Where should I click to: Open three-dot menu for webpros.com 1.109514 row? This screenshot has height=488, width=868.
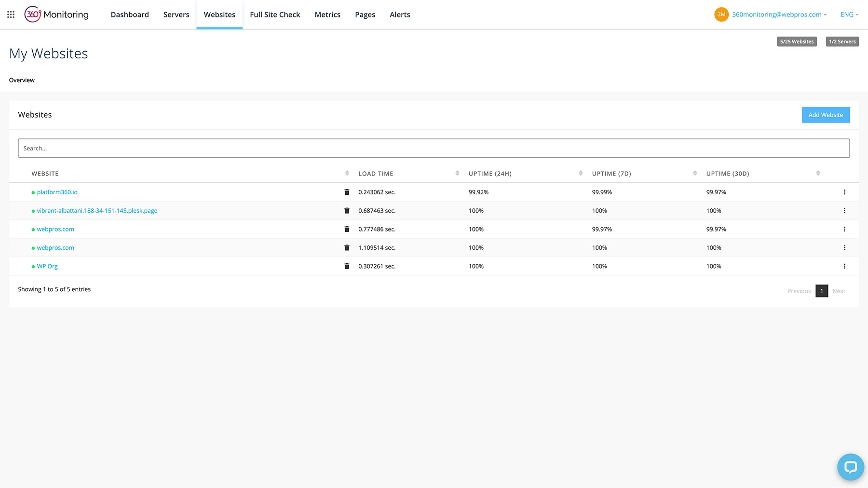click(x=844, y=248)
